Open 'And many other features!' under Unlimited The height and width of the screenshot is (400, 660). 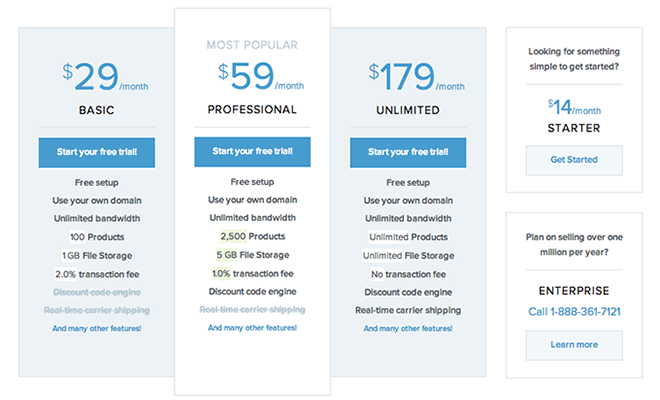[x=408, y=328]
